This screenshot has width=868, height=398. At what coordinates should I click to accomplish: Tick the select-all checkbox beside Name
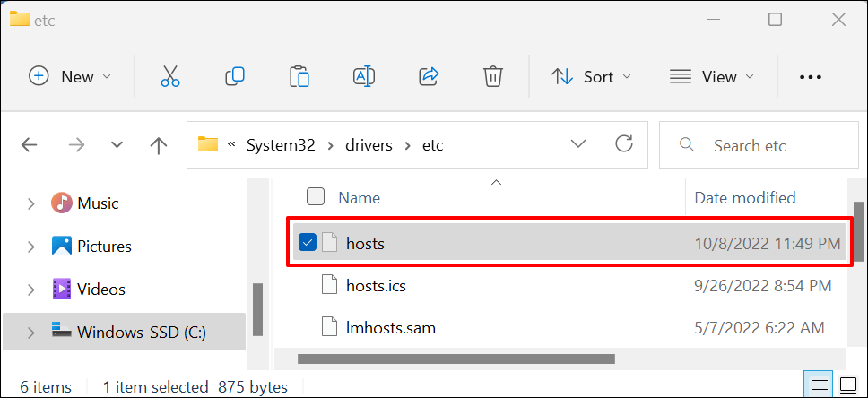click(316, 197)
